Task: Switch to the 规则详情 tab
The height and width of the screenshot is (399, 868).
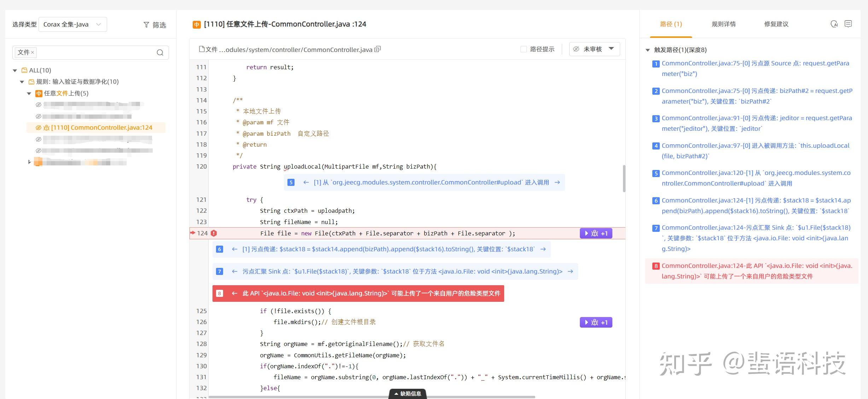Action: [723, 24]
